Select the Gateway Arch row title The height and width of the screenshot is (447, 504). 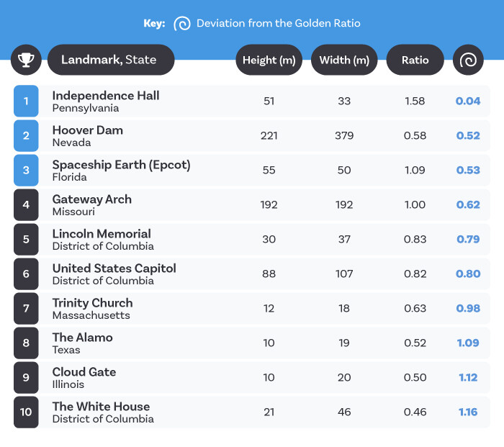(91, 199)
